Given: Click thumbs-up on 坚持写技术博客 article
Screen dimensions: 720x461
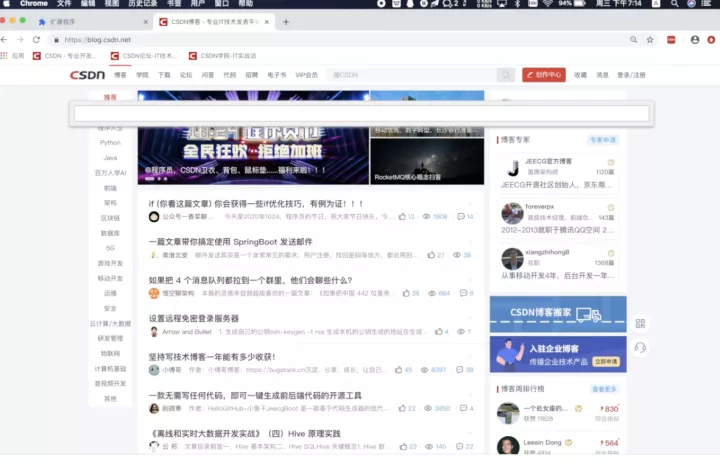Looking at the screenshot, I should (x=399, y=370).
